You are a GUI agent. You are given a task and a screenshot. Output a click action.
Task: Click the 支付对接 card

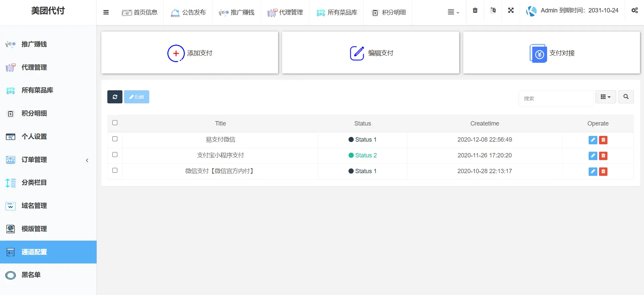(x=551, y=53)
